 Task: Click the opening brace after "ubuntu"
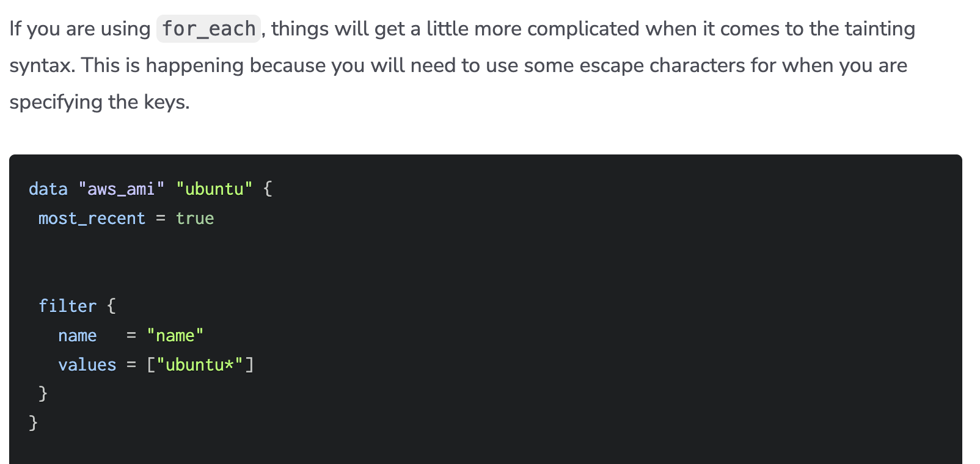coord(268,189)
